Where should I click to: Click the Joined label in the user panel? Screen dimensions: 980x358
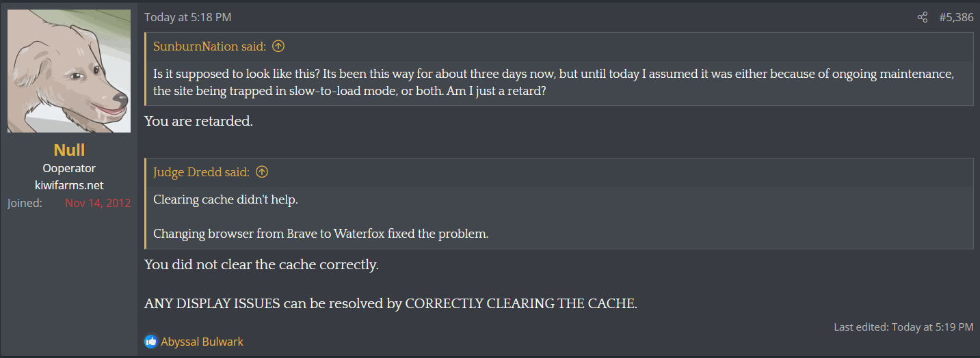[25, 203]
